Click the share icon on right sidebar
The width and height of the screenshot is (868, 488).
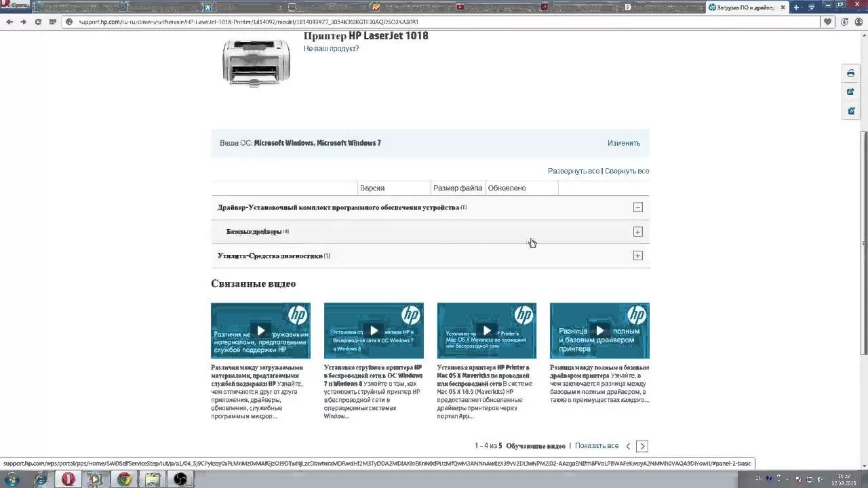click(850, 92)
